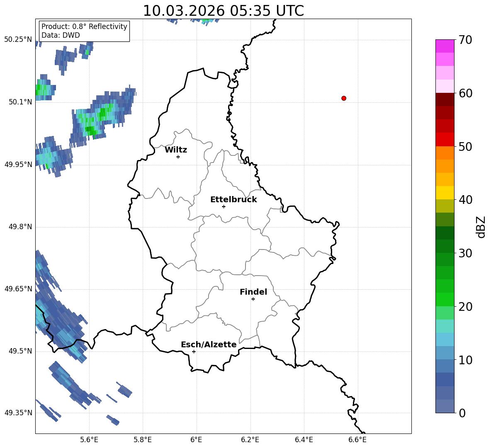This screenshot has width=491, height=448.
Task: Click the 30 colorbar tick label
Action: tap(465, 253)
